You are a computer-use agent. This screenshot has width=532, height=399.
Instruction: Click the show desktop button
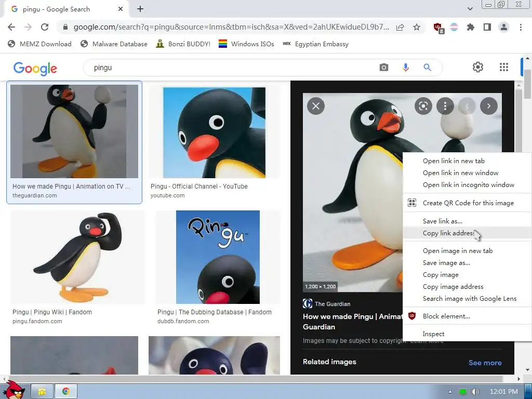click(528, 391)
